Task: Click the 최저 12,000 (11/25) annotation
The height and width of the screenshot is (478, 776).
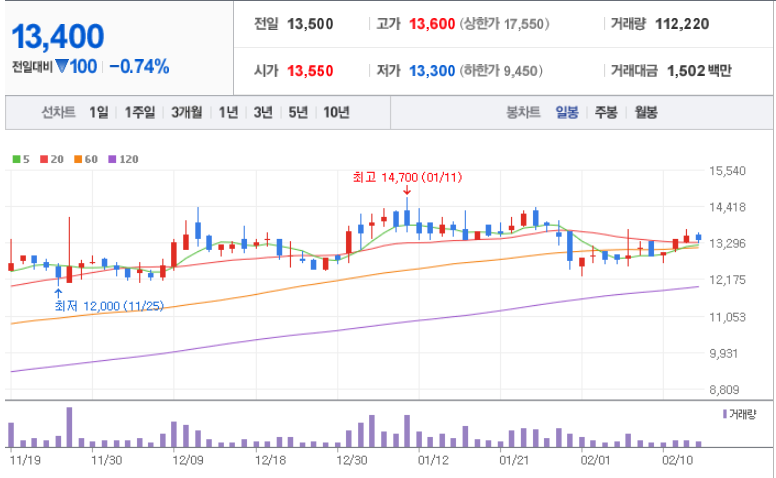Action: (x=109, y=306)
